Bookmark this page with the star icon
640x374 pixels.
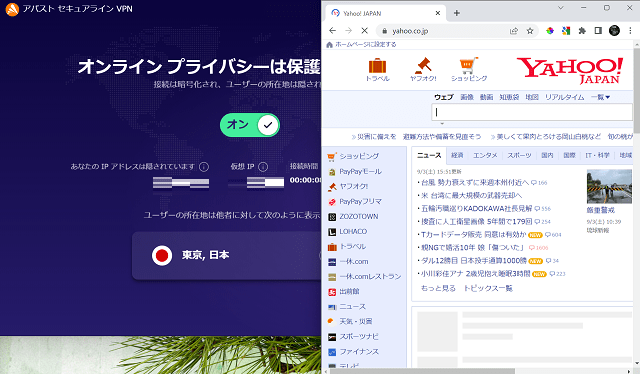point(530,31)
